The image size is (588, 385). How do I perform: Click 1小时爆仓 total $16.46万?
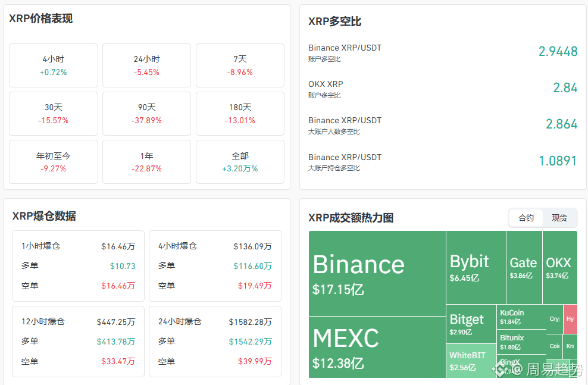point(118,246)
